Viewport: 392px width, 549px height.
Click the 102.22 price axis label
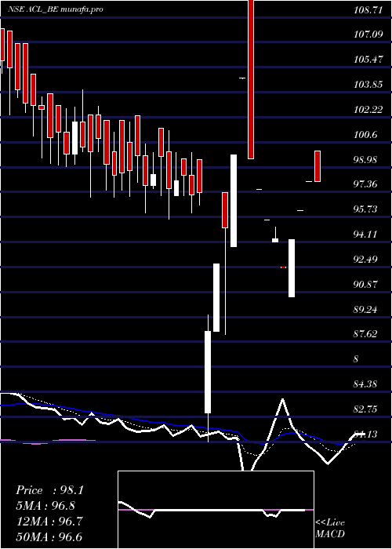pos(367,110)
